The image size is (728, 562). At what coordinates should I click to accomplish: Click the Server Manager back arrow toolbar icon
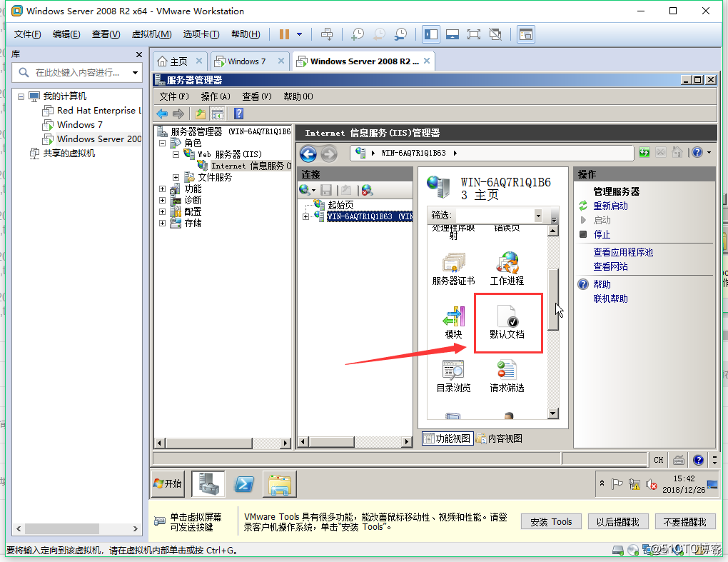[162, 114]
